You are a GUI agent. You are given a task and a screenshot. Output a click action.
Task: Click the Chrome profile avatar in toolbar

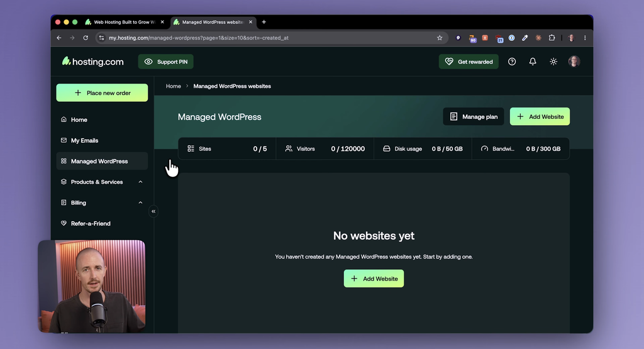pyautogui.click(x=571, y=38)
